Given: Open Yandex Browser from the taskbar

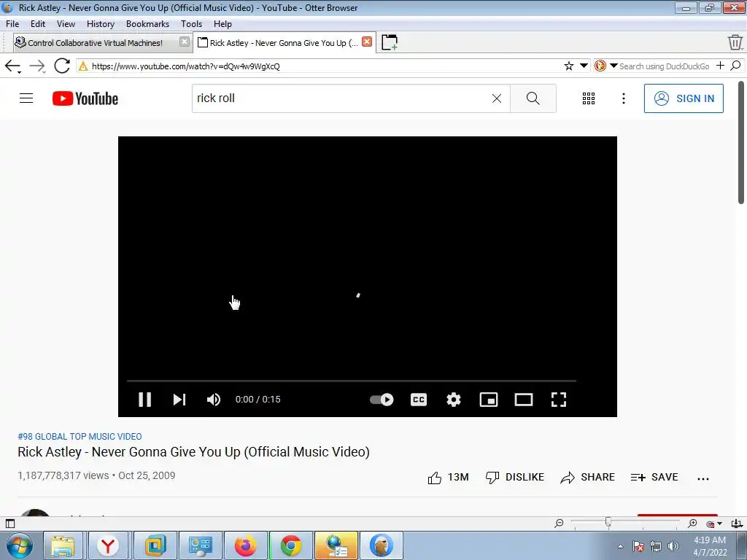Looking at the screenshot, I should pyautogui.click(x=108, y=545).
